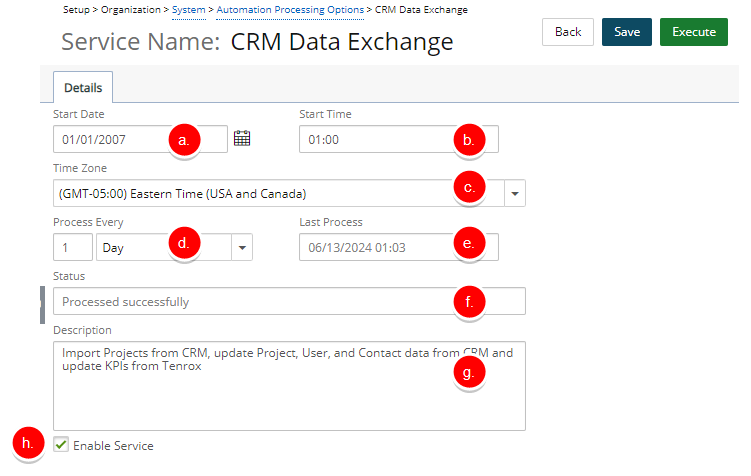
Task: Click the red marker labeled d.
Action: [184, 243]
